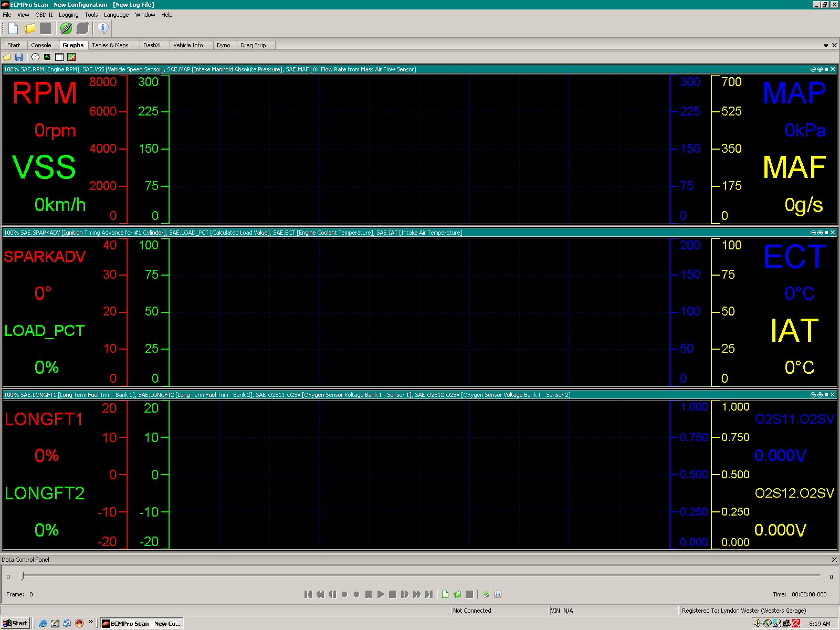Click the new file icon in main toolbar
The height and width of the screenshot is (630, 840).
pyautogui.click(x=13, y=28)
